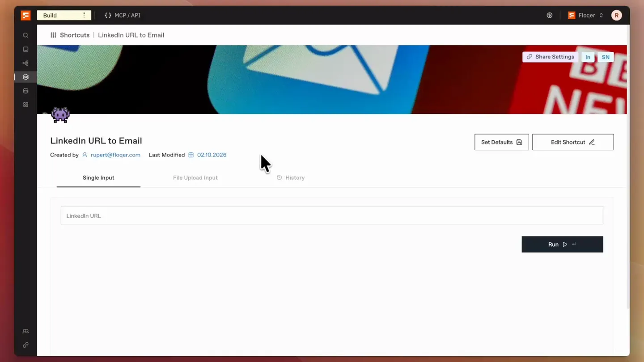Switch to the File Upload Input tab
Viewport: 644px width, 362px height.
tap(195, 178)
